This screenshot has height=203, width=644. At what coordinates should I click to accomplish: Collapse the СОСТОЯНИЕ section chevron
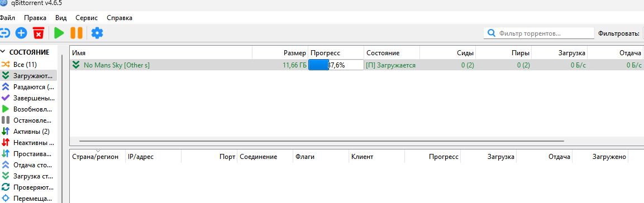3,52
